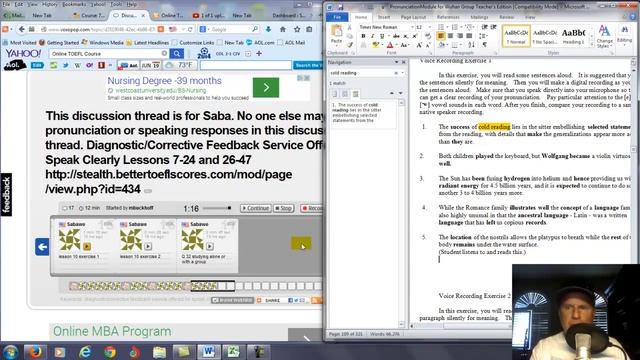640x360 pixels.
Task: Click the Format Painter brush icon
Action: click(x=349, y=45)
